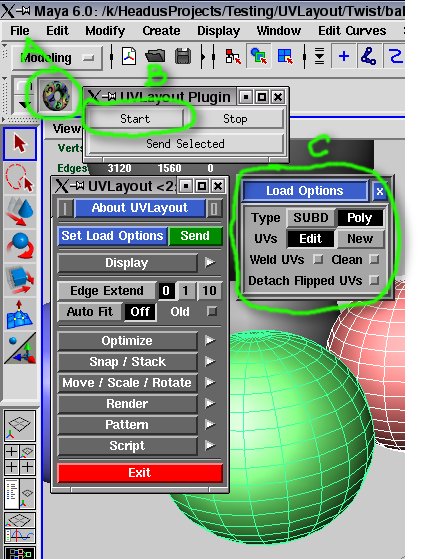Image resolution: width=422 pixels, height=559 pixels.
Task: Set Edge Extend to 10
Action: [x=209, y=291]
